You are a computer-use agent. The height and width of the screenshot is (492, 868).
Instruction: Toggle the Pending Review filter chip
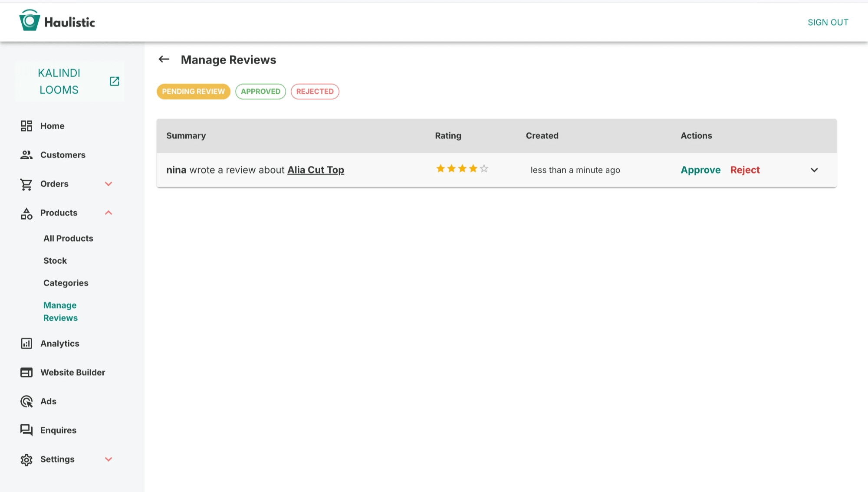[x=193, y=92]
